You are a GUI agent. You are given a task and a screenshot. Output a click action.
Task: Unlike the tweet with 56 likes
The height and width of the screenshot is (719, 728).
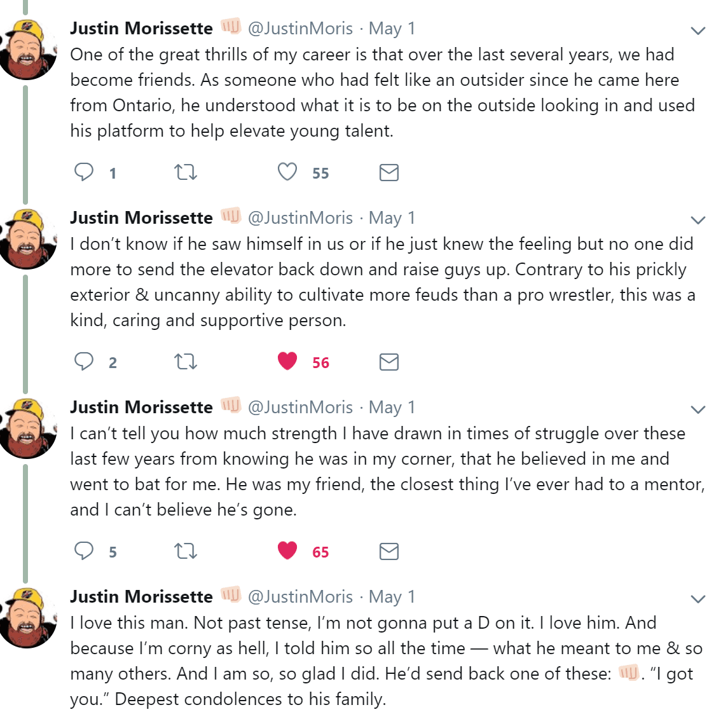point(287,362)
